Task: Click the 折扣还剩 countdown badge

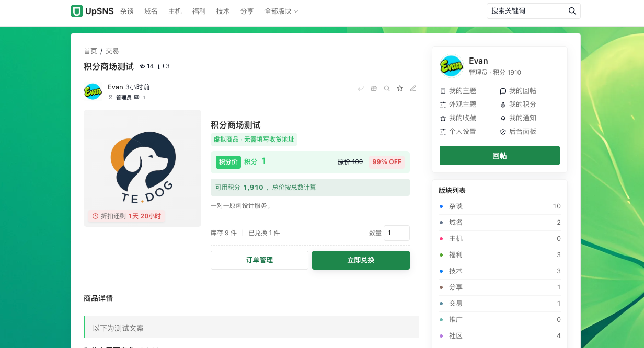Action: click(x=126, y=216)
